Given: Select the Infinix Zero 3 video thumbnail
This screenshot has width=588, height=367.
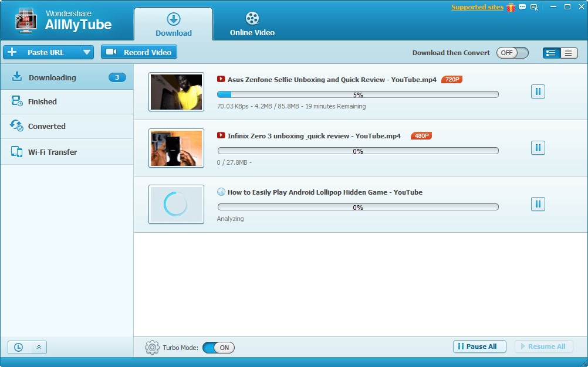Looking at the screenshot, I should pos(176,148).
